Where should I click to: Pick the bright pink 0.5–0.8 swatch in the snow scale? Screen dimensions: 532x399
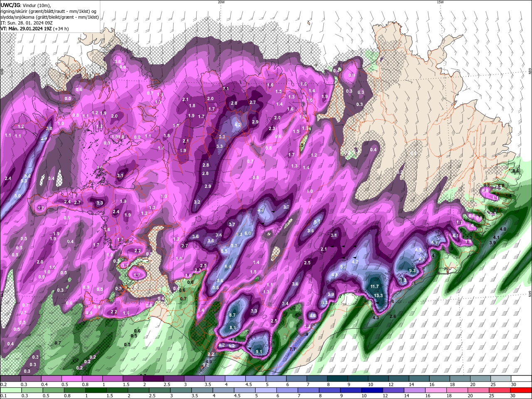(x=71, y=379)
